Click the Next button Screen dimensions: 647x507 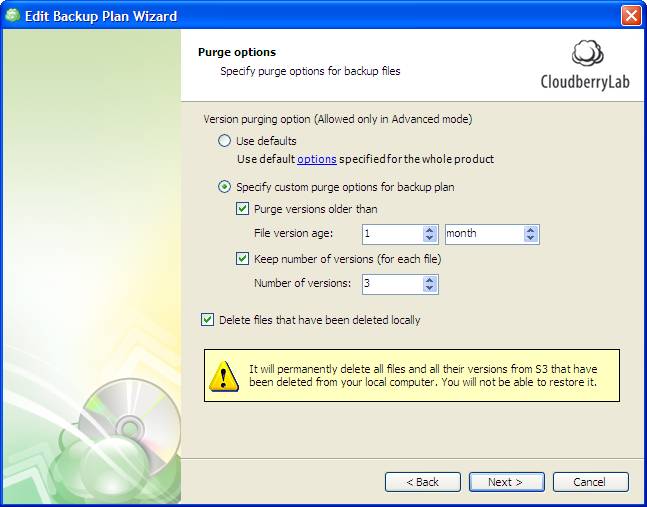(x=506, y=482)
